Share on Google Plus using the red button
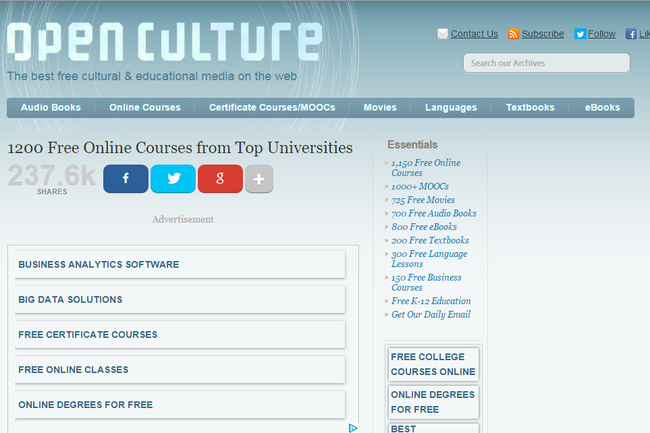 (x=220, y=179)
